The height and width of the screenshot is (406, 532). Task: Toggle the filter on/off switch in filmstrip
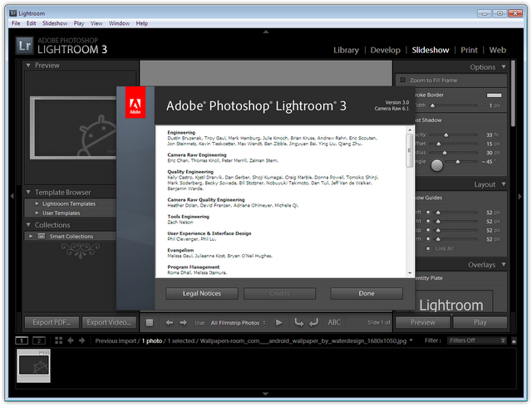tap(514, 341)
